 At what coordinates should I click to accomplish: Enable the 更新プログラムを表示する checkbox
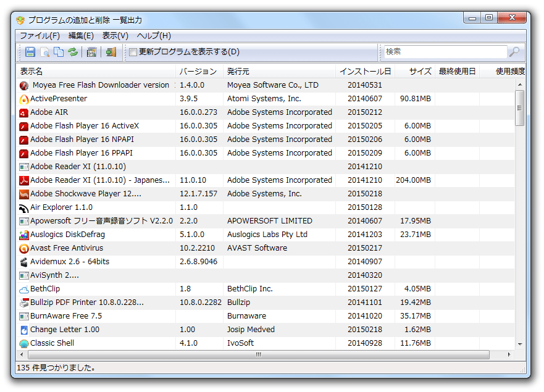pyautogui.click(x=133, y=52)
